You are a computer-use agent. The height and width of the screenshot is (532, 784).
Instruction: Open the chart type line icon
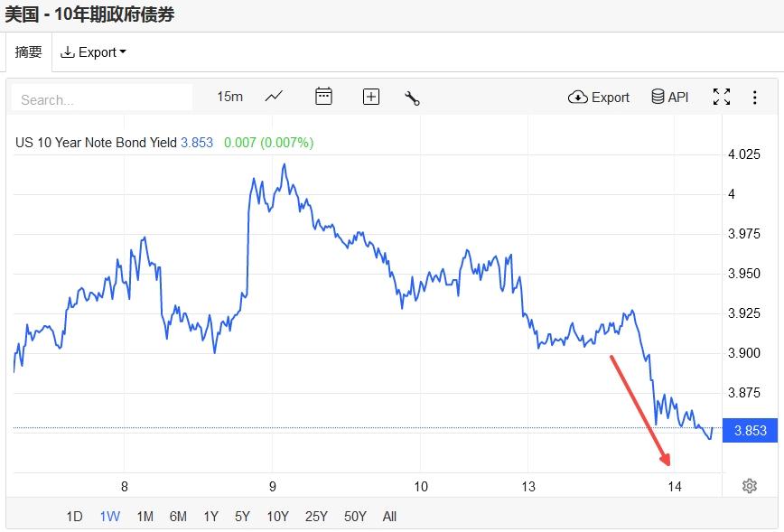pos(274,97)
